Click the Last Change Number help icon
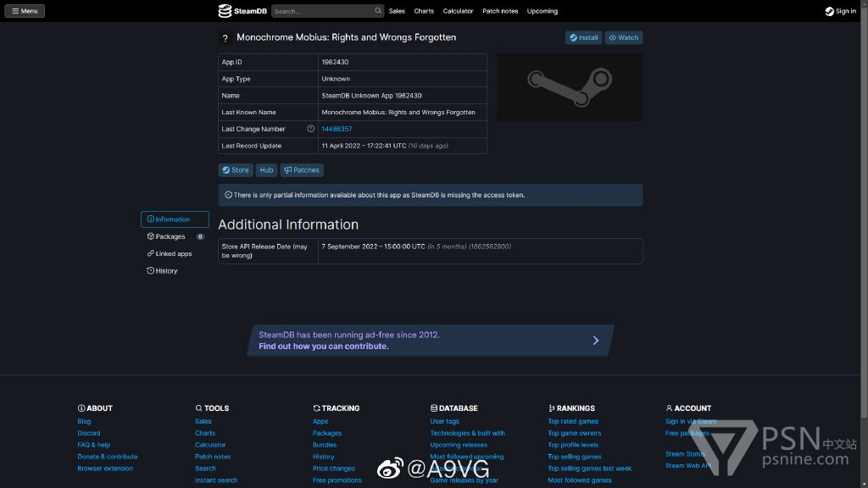Screen dimensions: 868x488 coord(310,129)
